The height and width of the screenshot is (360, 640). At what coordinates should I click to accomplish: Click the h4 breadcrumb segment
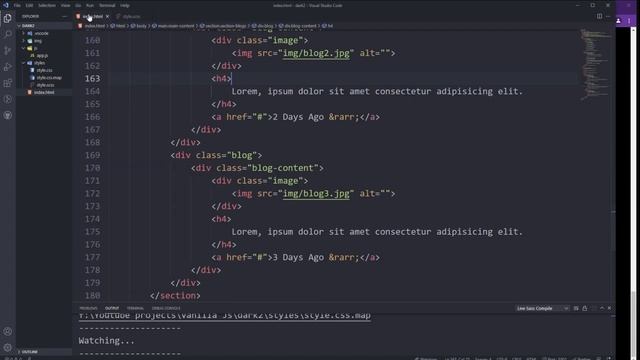click(330, 26)
